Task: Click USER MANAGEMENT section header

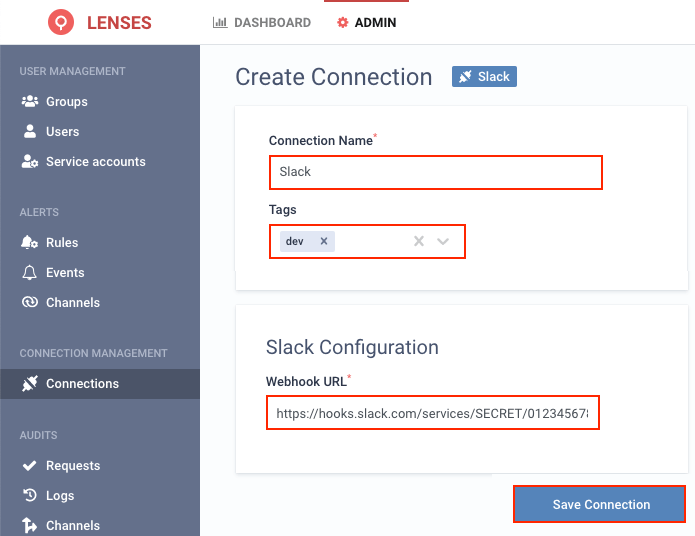Action: (x=72, y=71)
